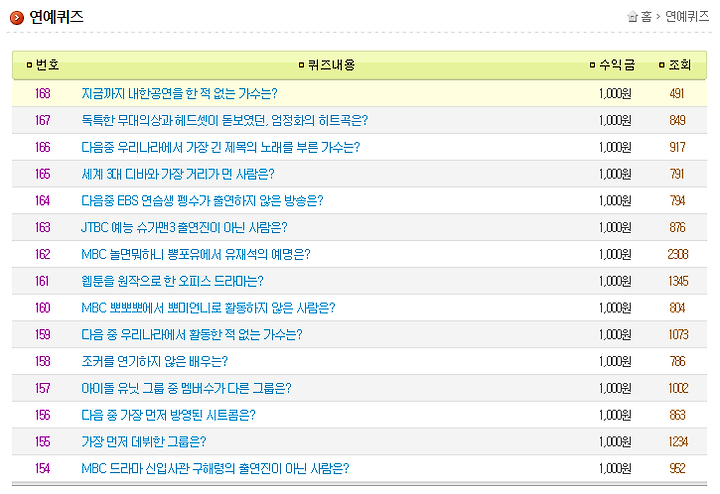
Task: Click view count 917
Action: [677, 147]
